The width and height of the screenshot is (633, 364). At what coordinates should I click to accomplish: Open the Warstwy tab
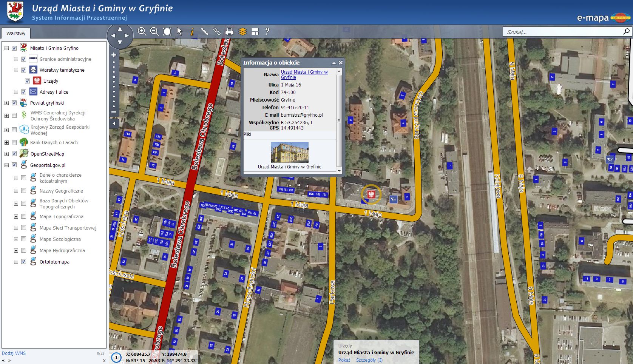click(x=16, y=33)
